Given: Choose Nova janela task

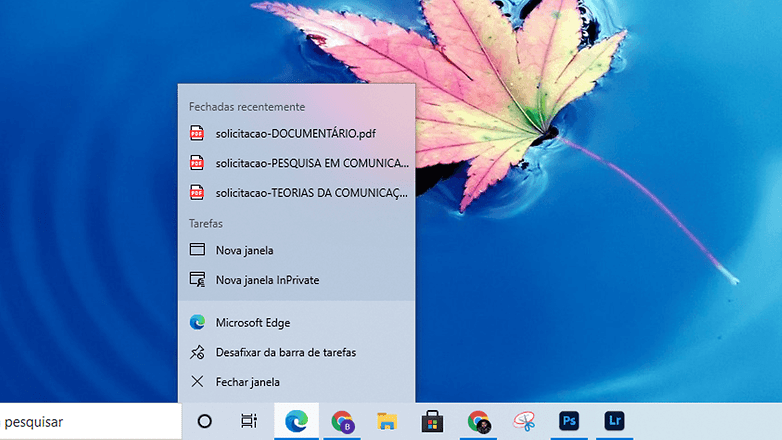Looking at the screenshot, I should click(296, 250).
